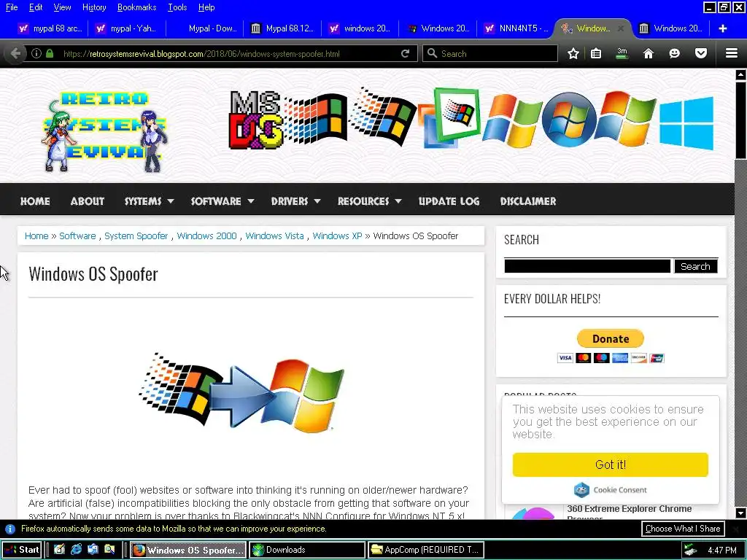The image size is (747, 560).
Task: Open a new tab with plus icon
Action: [x=723, y=28]
